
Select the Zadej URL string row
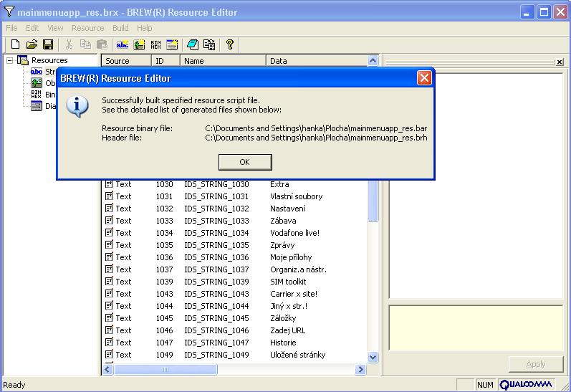coord(233,330)
